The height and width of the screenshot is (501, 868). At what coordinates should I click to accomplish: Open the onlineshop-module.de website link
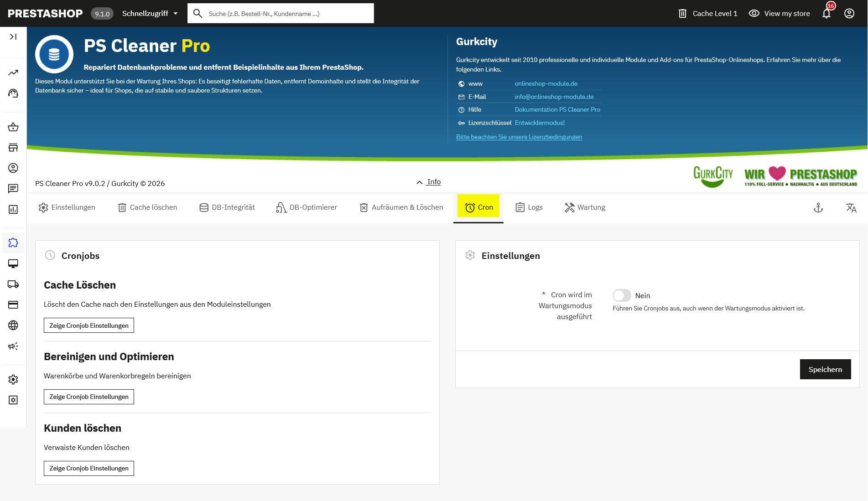tap(546, 83)
